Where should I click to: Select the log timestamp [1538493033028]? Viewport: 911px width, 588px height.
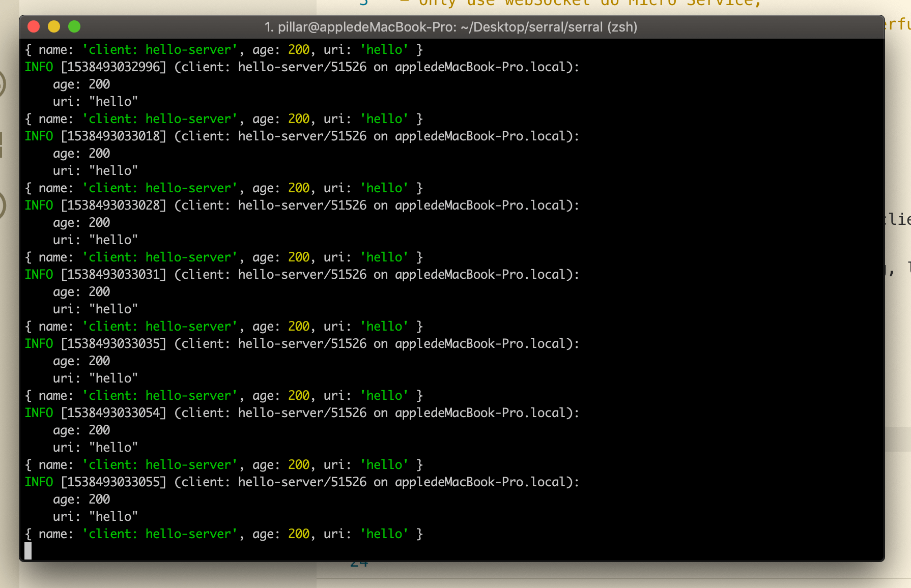coord(113,205)
